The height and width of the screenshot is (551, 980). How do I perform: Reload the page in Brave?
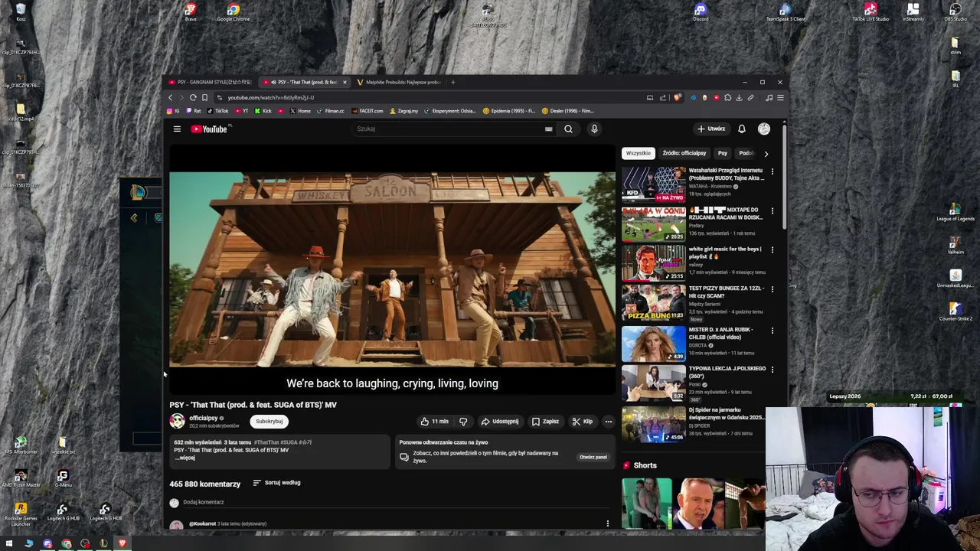(x=193, y=97)
